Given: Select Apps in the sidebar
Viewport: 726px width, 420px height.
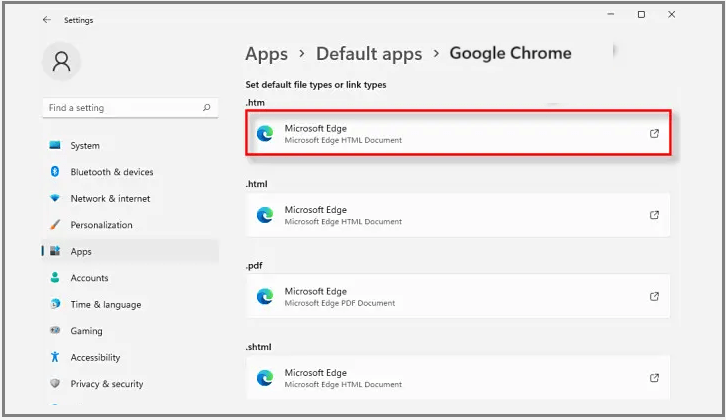Looking at the screenshot, I should pos(130,251).
